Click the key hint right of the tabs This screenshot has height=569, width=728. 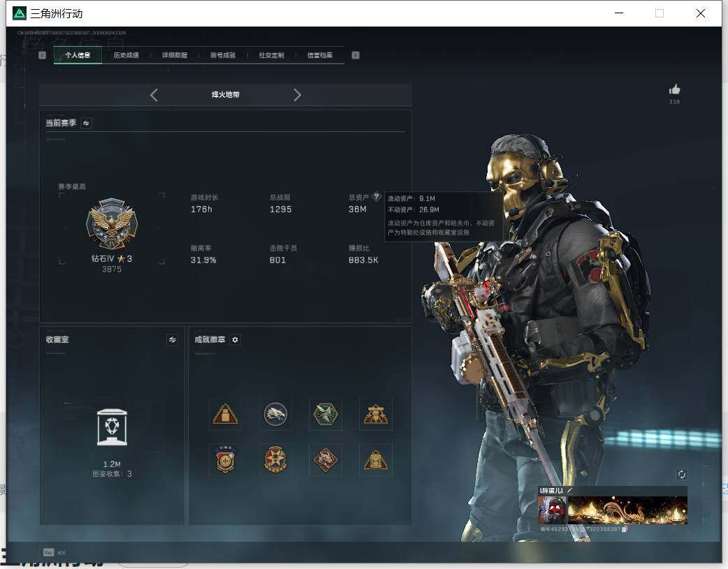(x=356, y=55)
